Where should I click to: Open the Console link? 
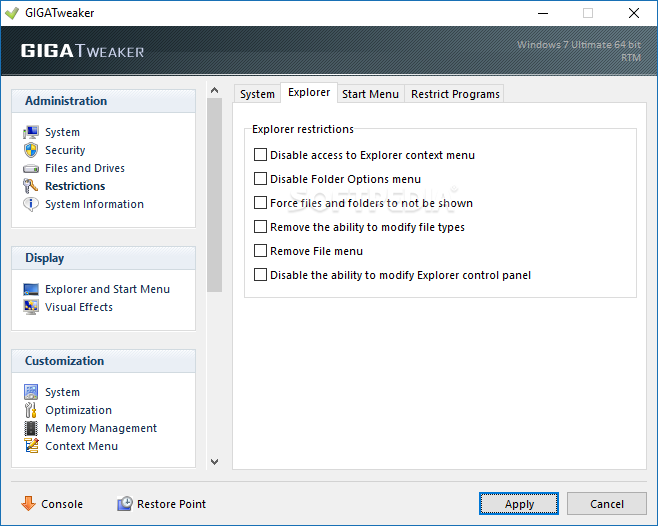click(62, 504)
